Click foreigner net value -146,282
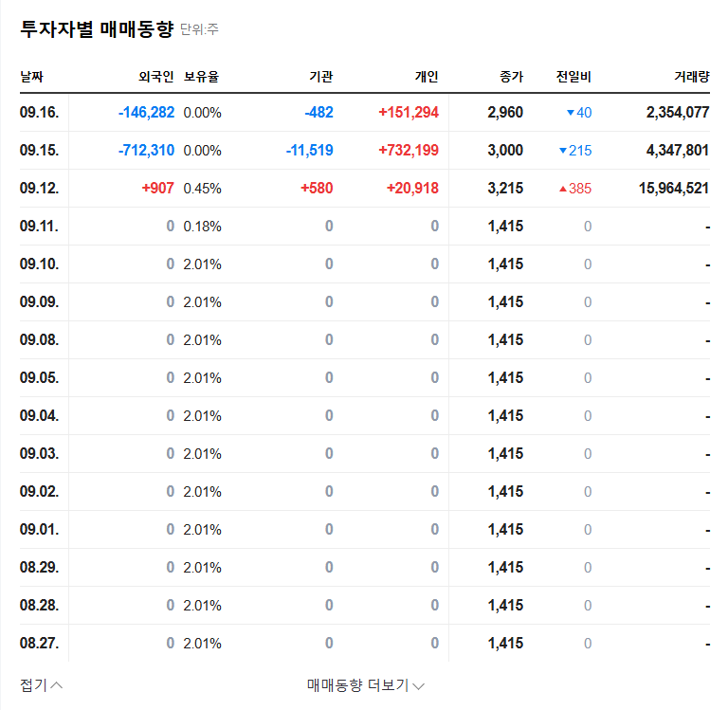The width and height of the screenshot is (728, 710). click(146, 113)
